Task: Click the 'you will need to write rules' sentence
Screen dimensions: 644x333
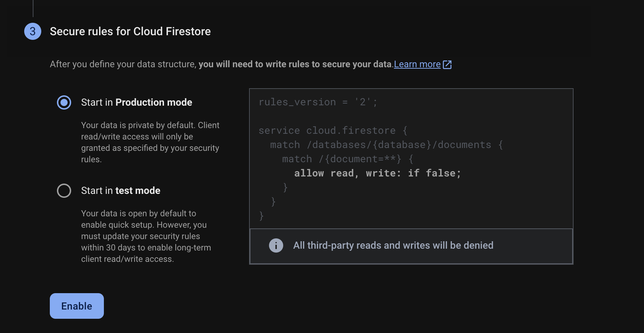Action: coord(296,64)
